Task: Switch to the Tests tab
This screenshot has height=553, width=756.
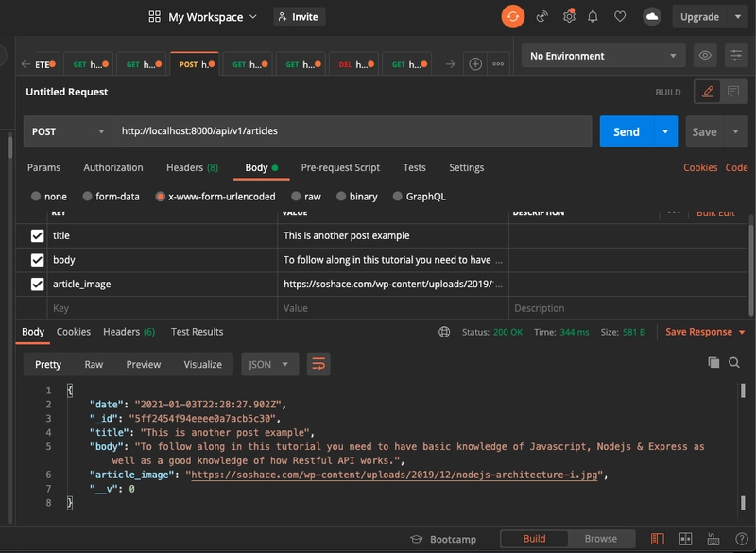Action: pos(415,167)
